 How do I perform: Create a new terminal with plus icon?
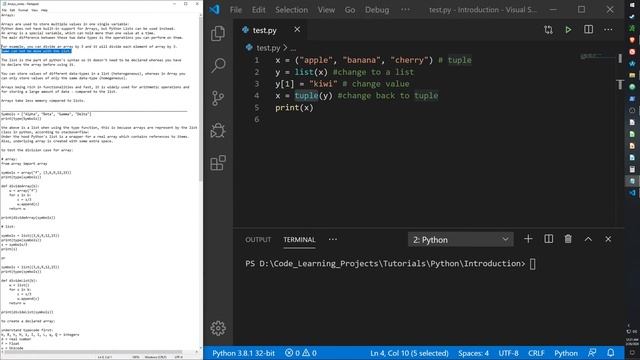point(528,239)
